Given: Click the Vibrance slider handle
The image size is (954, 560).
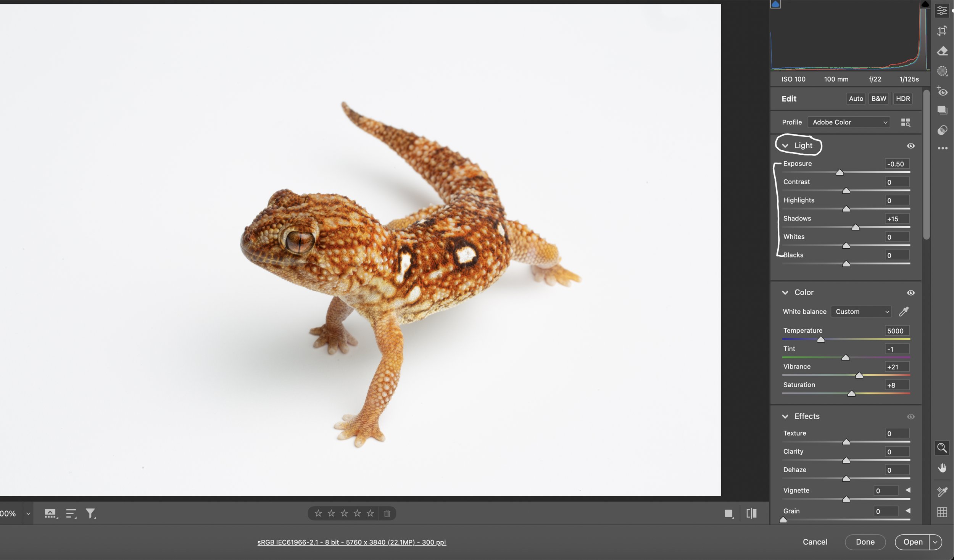Looking at the screenshot, I should click(x=859, y=376).
